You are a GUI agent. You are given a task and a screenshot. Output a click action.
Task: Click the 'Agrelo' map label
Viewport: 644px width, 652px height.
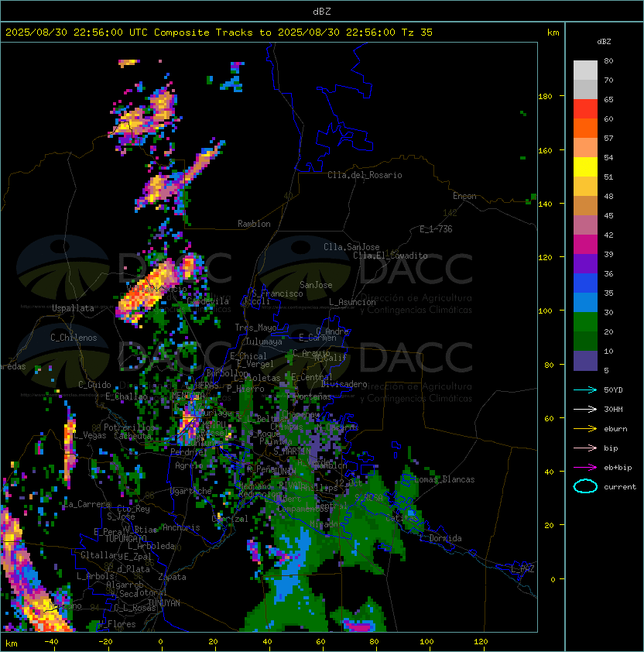tap(189, 465)
